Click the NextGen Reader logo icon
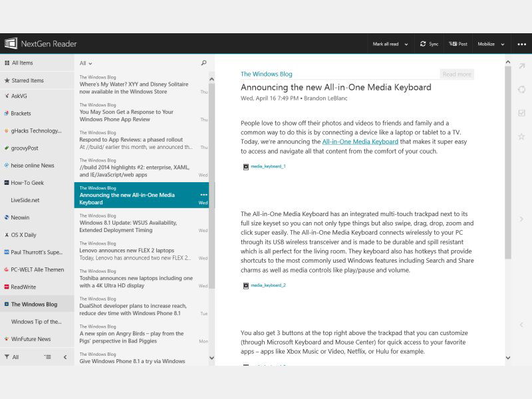Viewport: 532px width, 399px height. tap(11, 43)
